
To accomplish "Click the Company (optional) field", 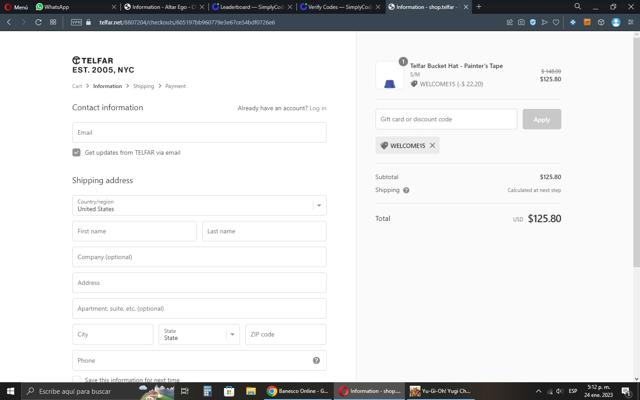I will (199, 257).
